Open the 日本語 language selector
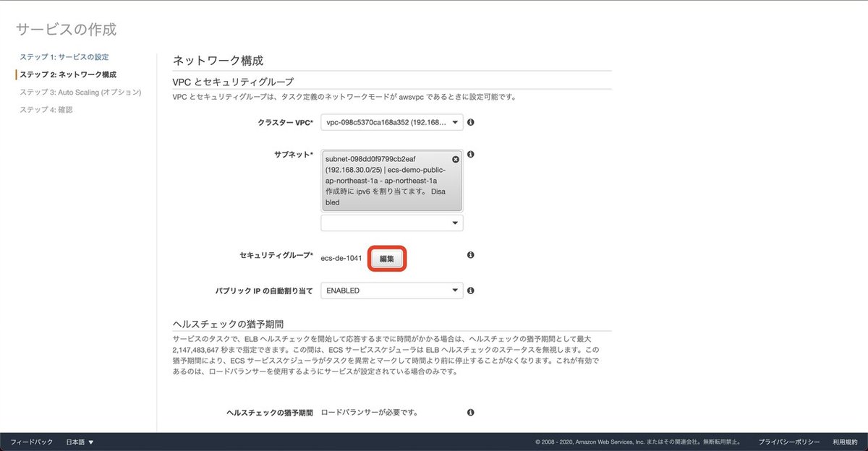This screenshot has height=451, width=868. [x=80, y=442]
